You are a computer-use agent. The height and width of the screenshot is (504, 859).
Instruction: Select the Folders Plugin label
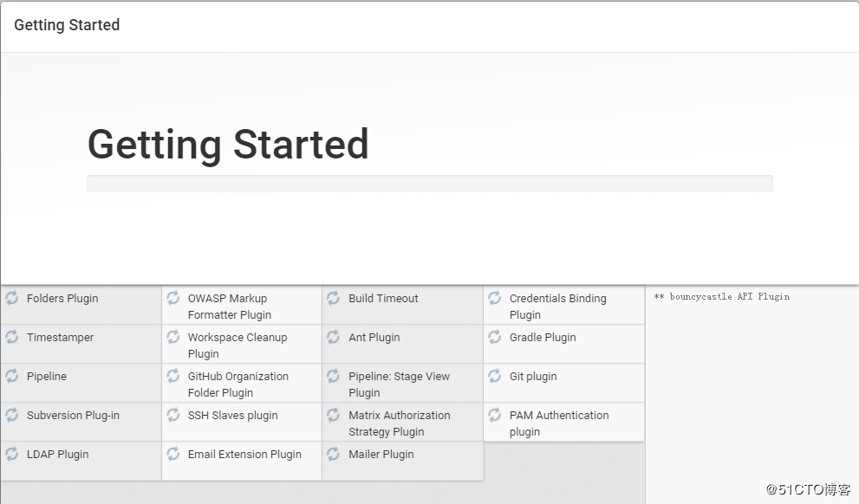click(62, 299)
